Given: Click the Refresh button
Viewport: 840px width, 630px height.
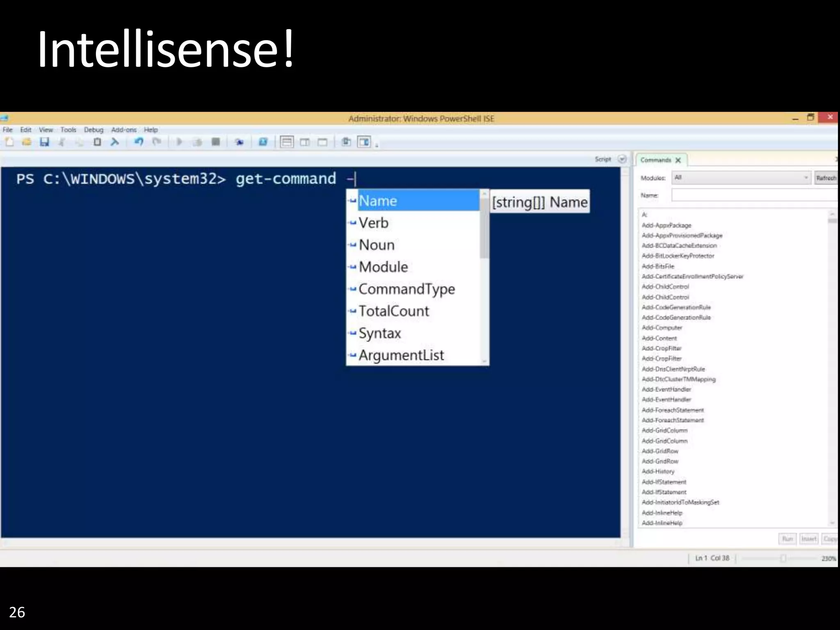Looking at the screenshot, I should tap(826, 178).
